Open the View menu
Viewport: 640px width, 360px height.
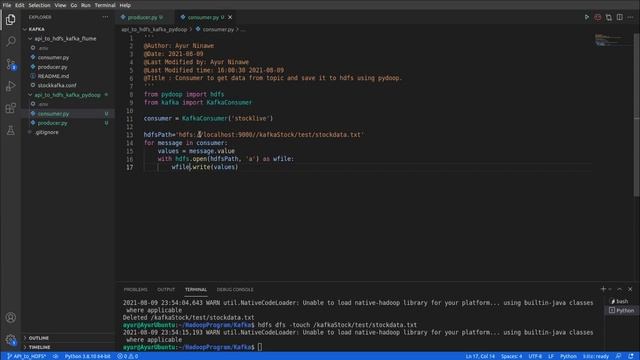(60, 5)
